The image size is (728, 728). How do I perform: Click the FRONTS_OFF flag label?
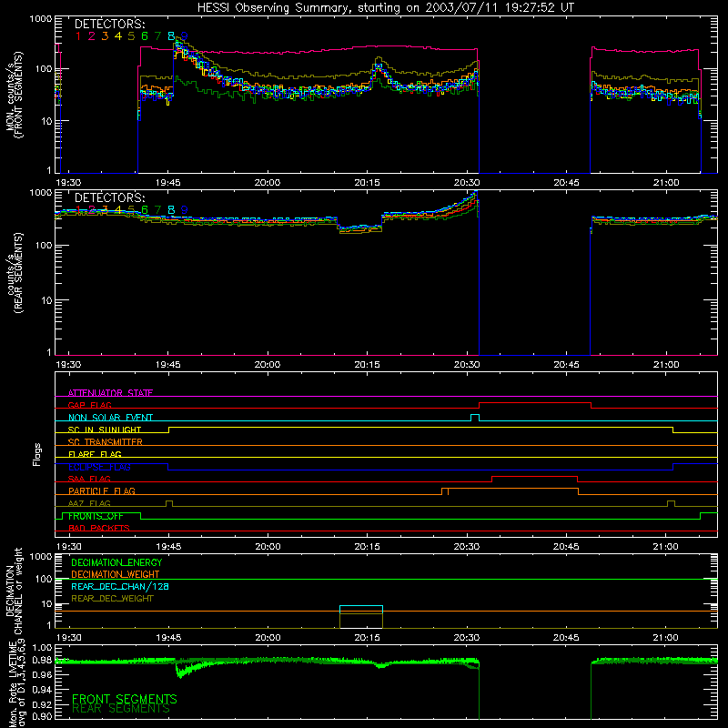coord(96,516)
